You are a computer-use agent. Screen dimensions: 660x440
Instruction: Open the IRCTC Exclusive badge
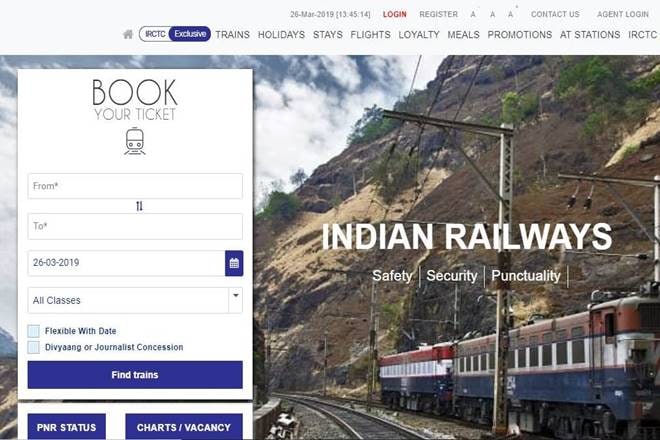pyautogui.click(x=175, y=34)
